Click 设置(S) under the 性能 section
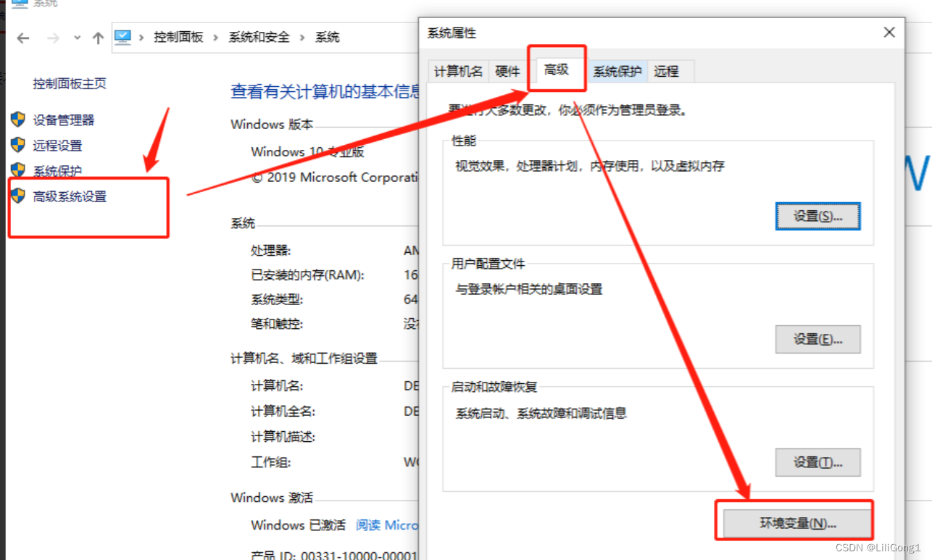Screen dimensions: 932x560 [x=817, y=215]
